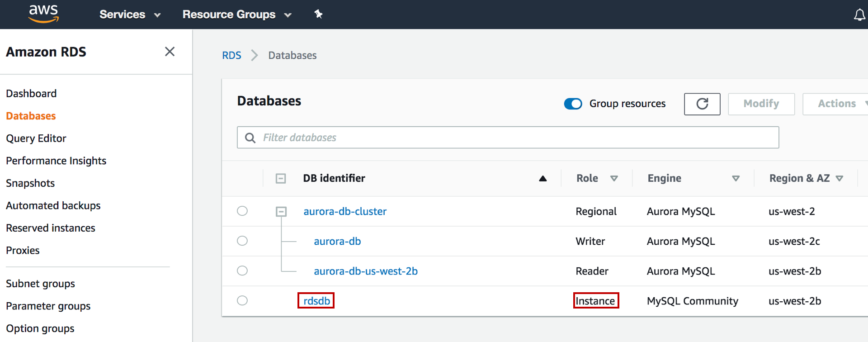868x342 pixels.
Task: Open the Actions dropdown button
Action: pyautogui.click(x=836, y=104)
